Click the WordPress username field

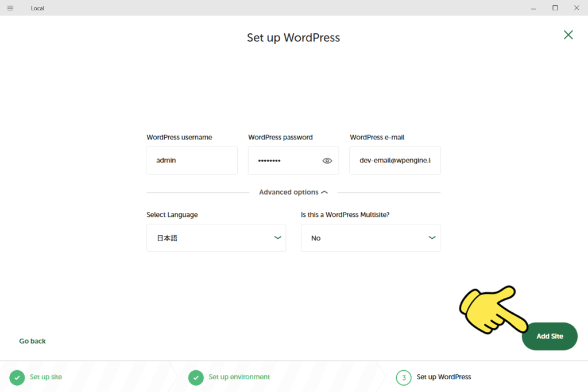tap(192, 160)
